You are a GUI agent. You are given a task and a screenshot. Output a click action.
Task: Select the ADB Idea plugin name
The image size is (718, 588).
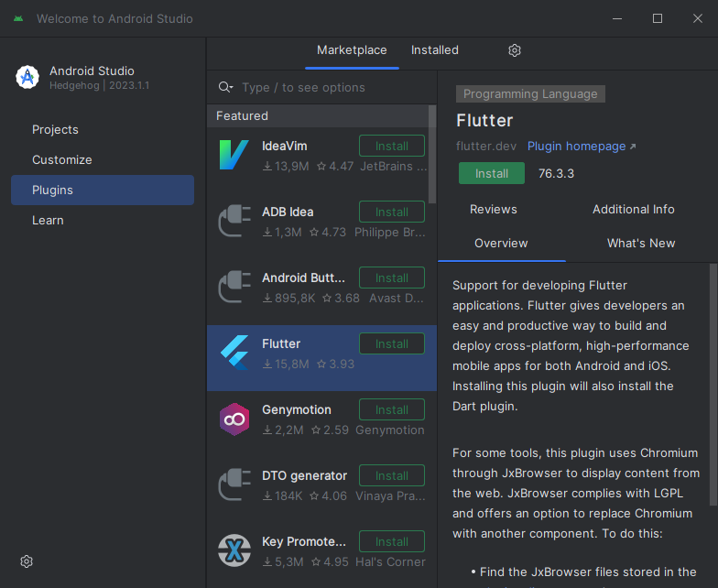tap(288, 212)
